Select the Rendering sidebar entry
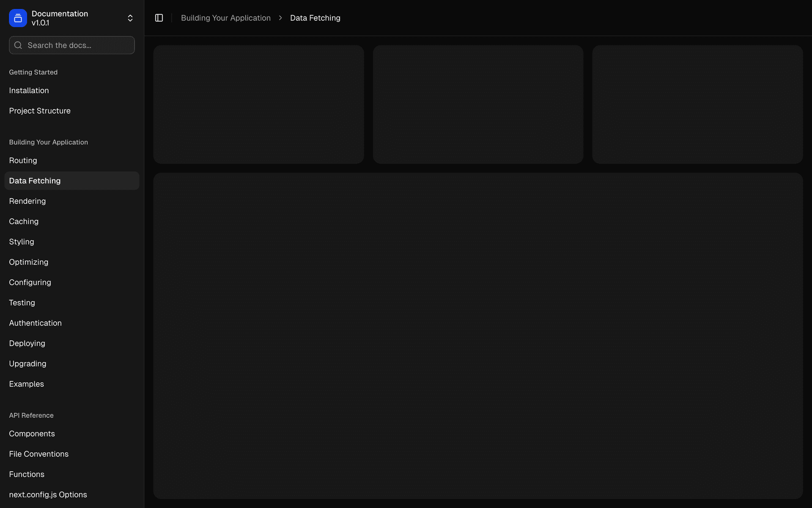This screenshot has height=508, width=812. click(x=27, y=201)
